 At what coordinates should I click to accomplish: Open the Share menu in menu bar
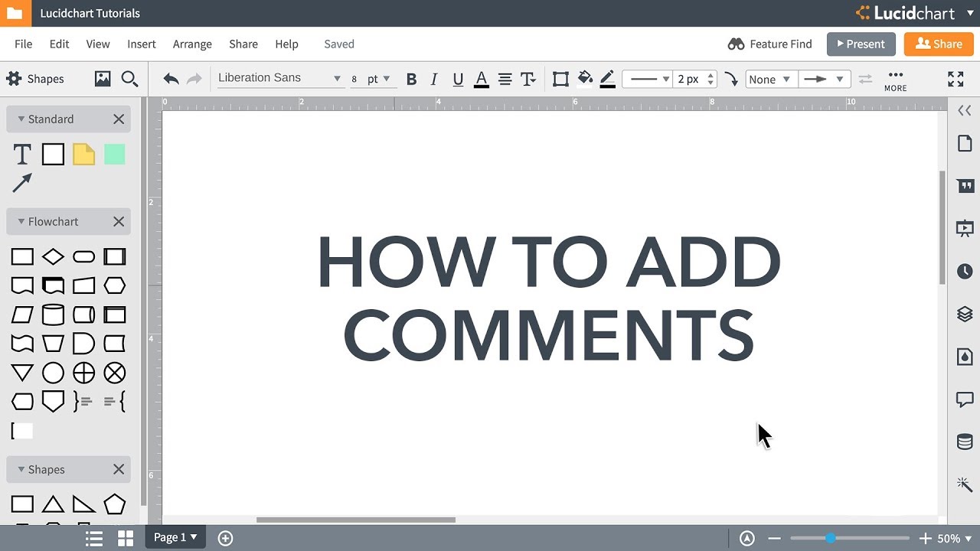tap(243, 44)
